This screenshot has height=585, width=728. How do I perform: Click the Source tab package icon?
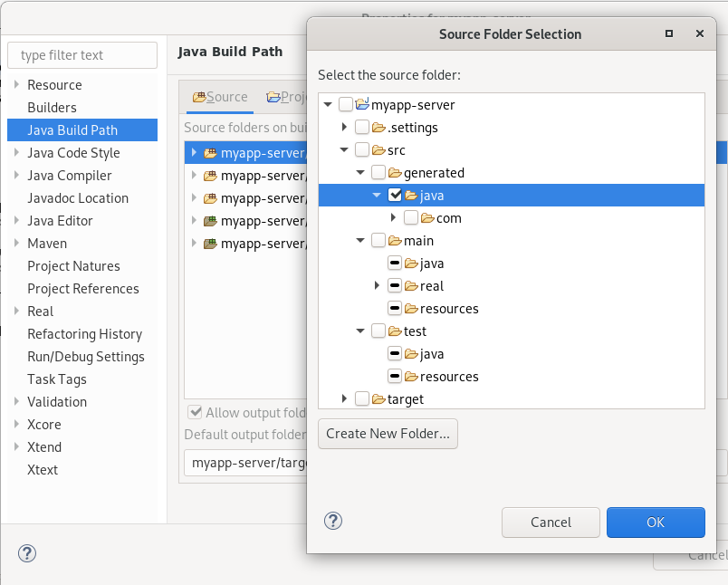coord(199,97)
